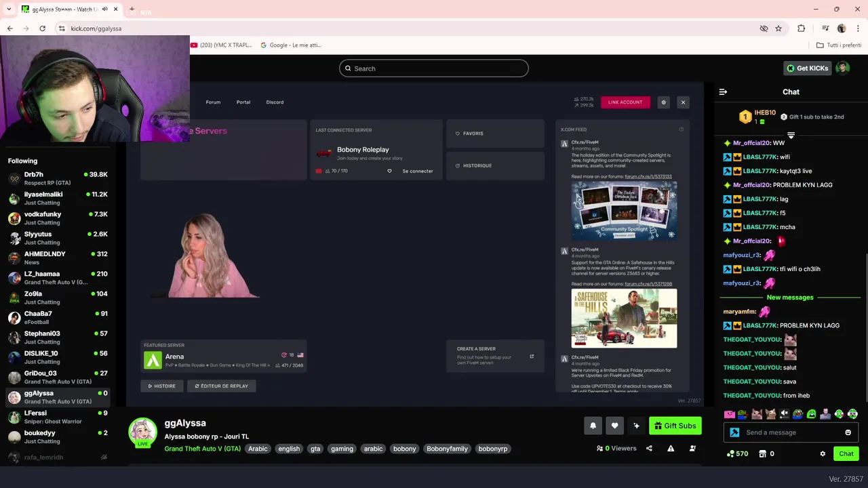Screen dimensions: 868x488
Task: Open the external link next to Create a Server
Action: pyautogui.click(x=532, y=357)
